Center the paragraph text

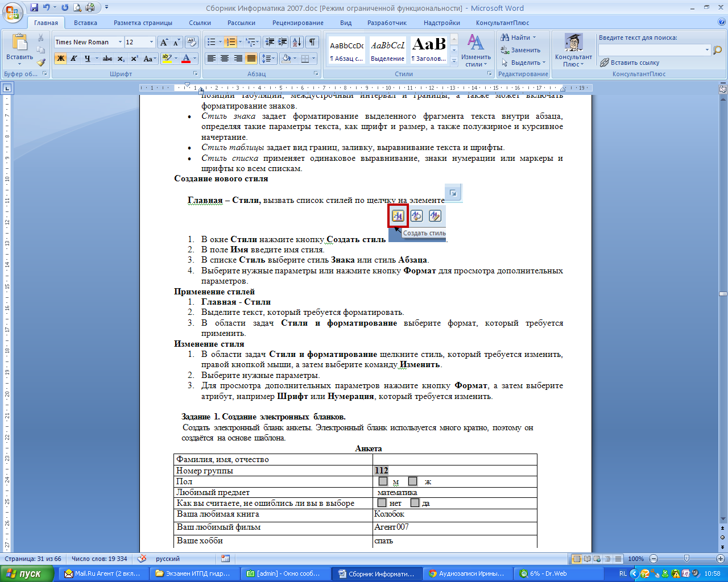[x=225, y=59]
